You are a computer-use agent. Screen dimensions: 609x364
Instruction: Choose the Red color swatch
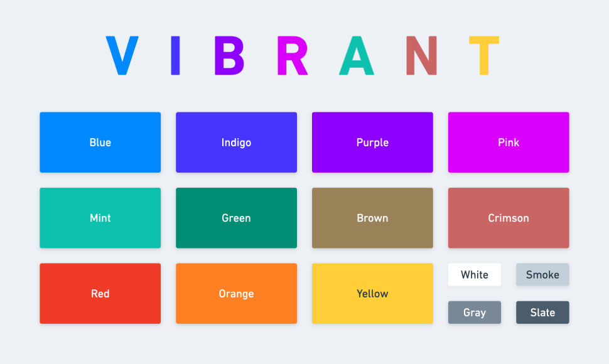(100, 293)
